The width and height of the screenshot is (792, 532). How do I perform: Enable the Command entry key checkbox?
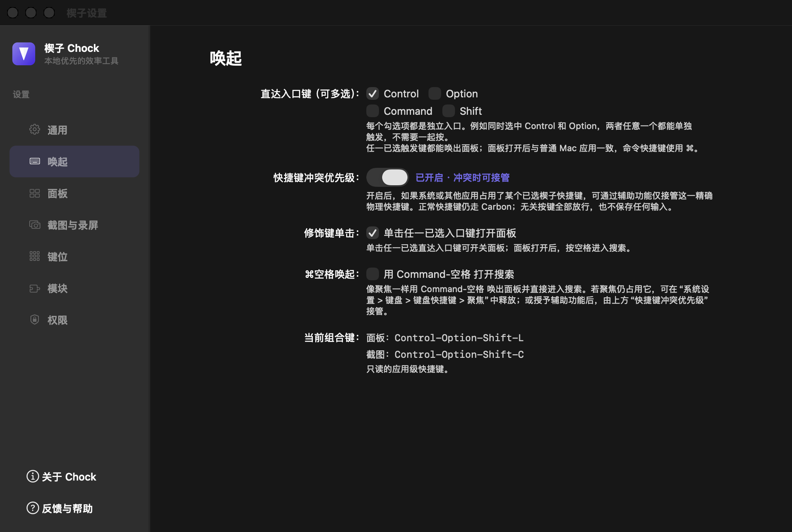(372, 111)
